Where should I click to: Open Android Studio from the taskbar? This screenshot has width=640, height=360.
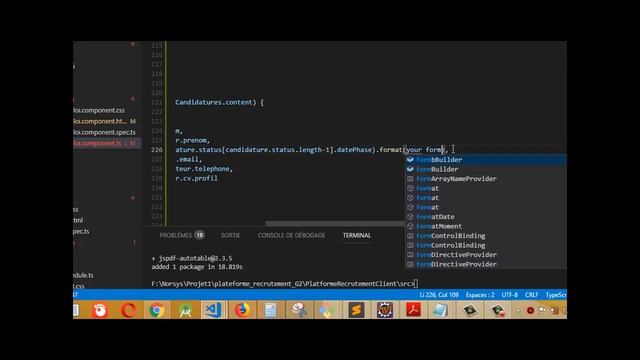tap(185, 310)
